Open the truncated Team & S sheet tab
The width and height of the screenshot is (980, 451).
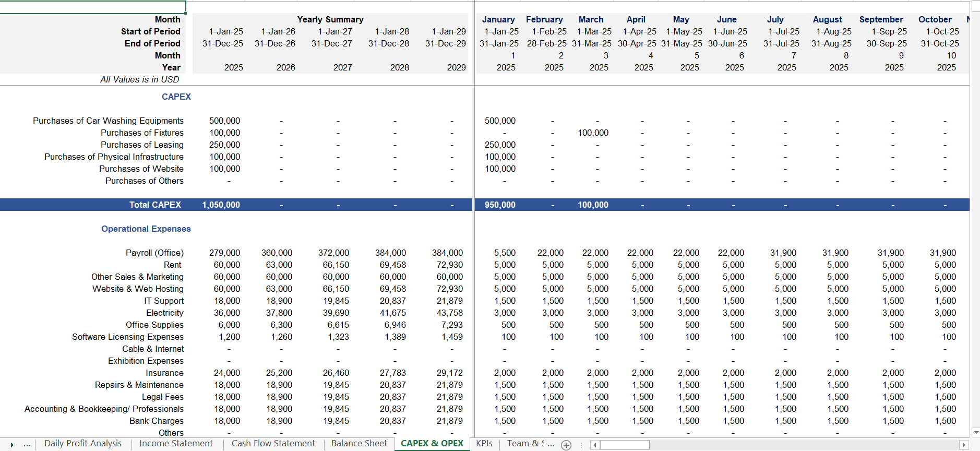pyautogui.click(x=525, y=444)
